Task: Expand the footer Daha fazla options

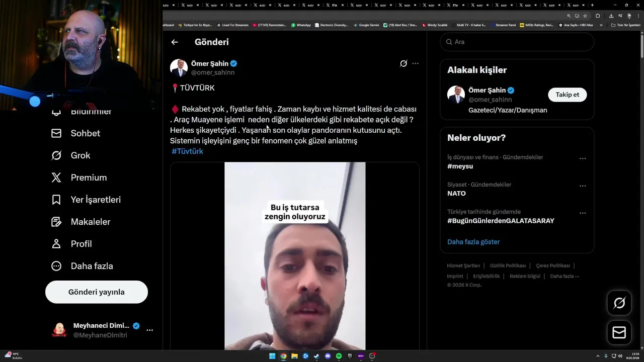Action: [x=565, y=276]
